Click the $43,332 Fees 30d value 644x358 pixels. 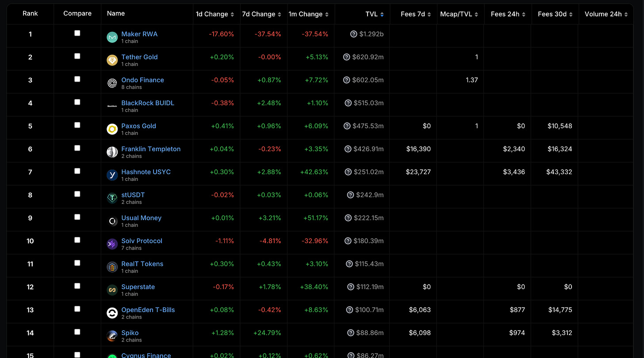click(x=559, y=172)
